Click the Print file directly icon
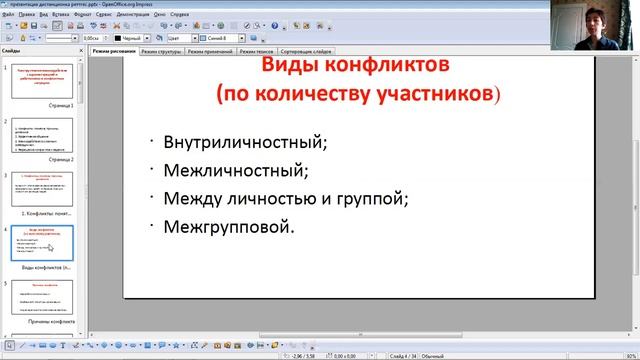The width and height of the screenshot is (640, 360). pyautogui.click(x=80, y=26)
